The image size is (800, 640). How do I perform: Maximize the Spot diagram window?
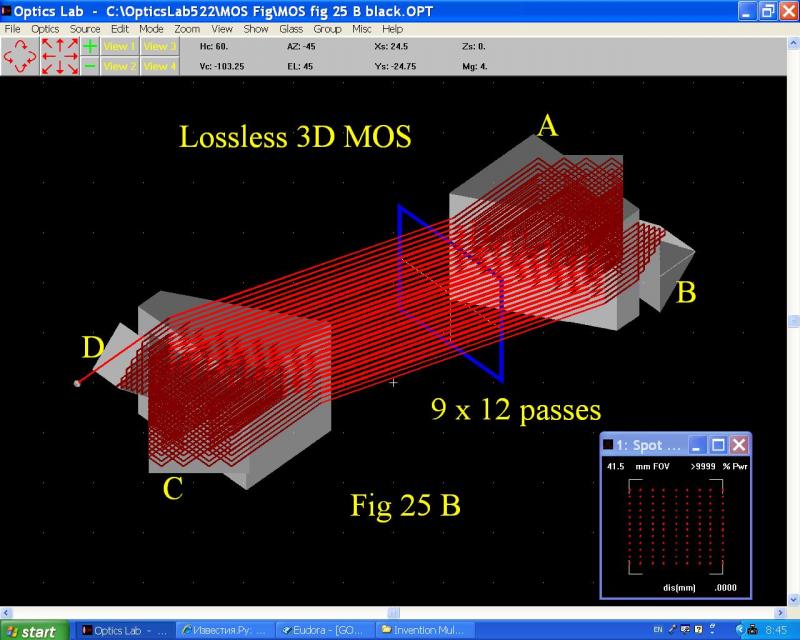(x=717, y=444)
